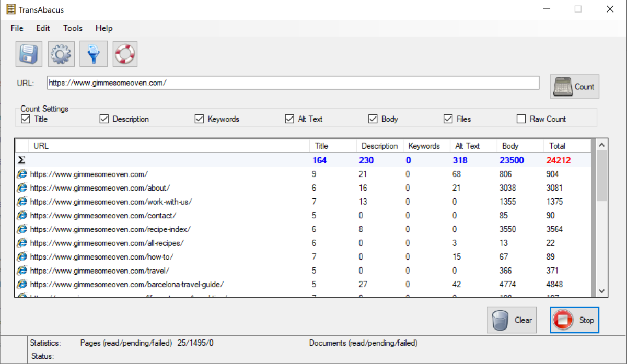Image resolution: width=627 pixels, height=364 pixels.
Task: Sort by the Description column header
Action: tap(380, 146)
